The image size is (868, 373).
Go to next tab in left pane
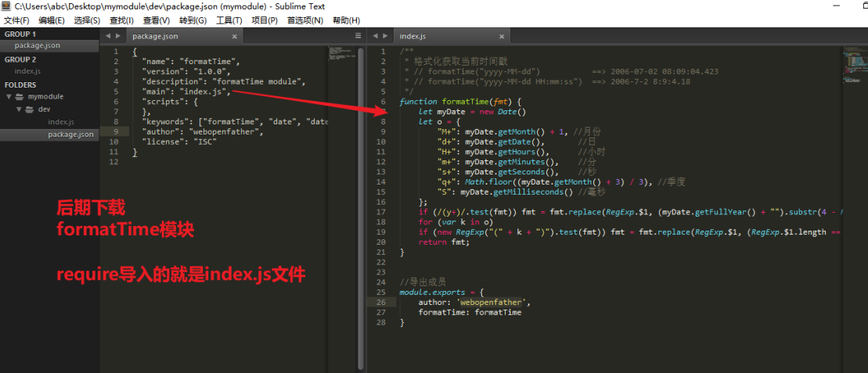click(118, 36)
